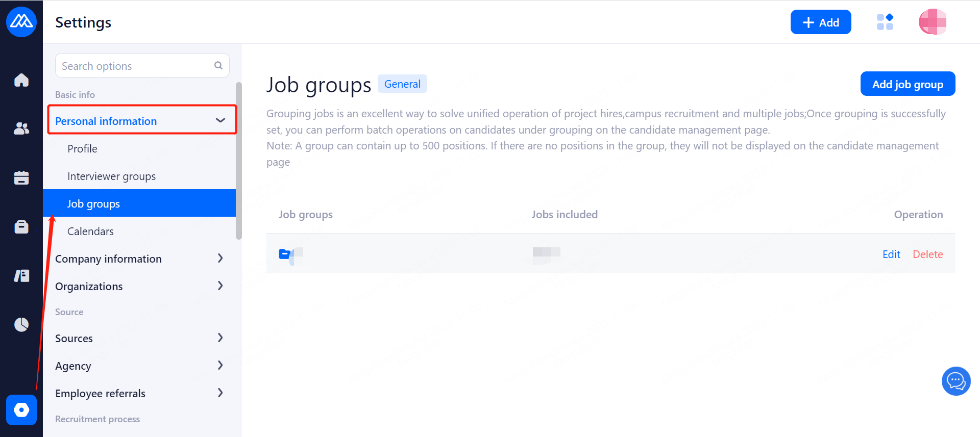Screen dimensions: 980x437
Task: Open the apps grid icon
Action: click(885, 22)
